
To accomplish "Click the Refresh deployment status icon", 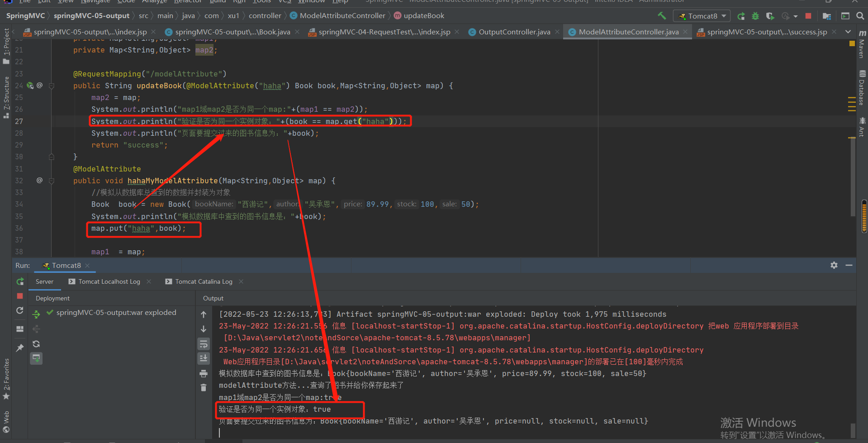I will click(x=37, y=344).
